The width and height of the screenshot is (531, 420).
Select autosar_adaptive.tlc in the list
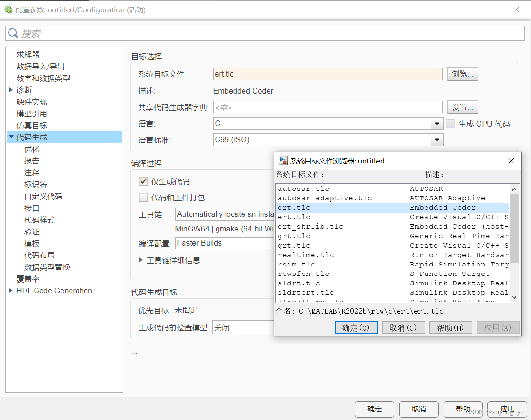tap(393, 198)
